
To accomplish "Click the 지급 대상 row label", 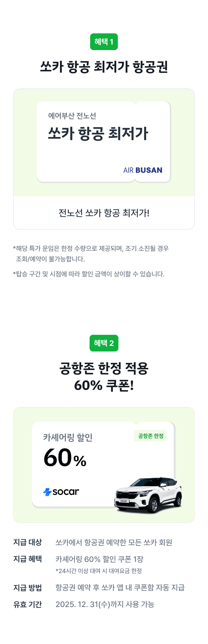I will [28, 542].
